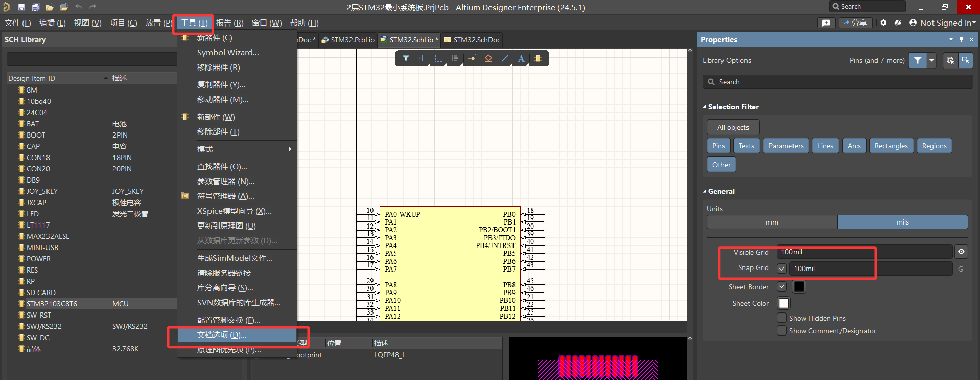Click the 分享 share button
This screenshot has width=980, height=380.
855,23
